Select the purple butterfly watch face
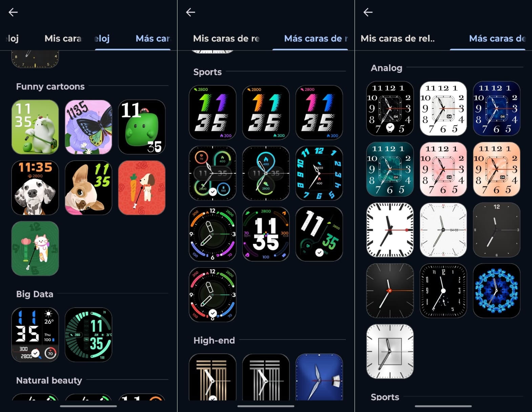Image resolution: width=532 pixels, height=412 pixels. coord(88,127)
